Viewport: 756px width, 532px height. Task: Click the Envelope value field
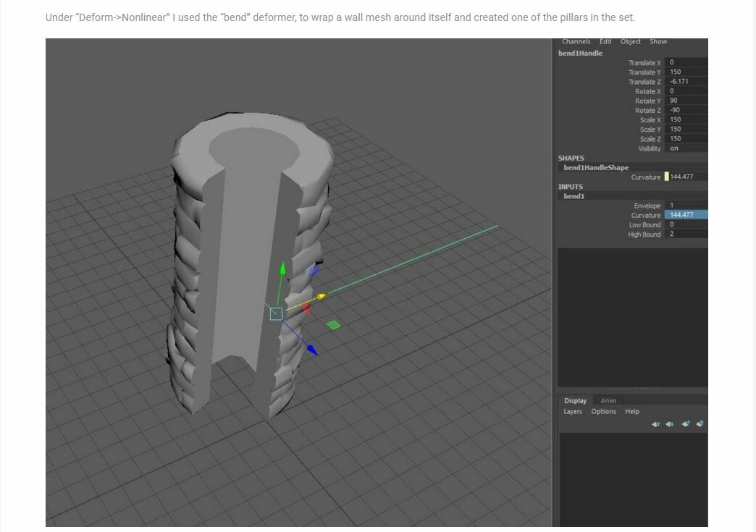pos(686,206)
